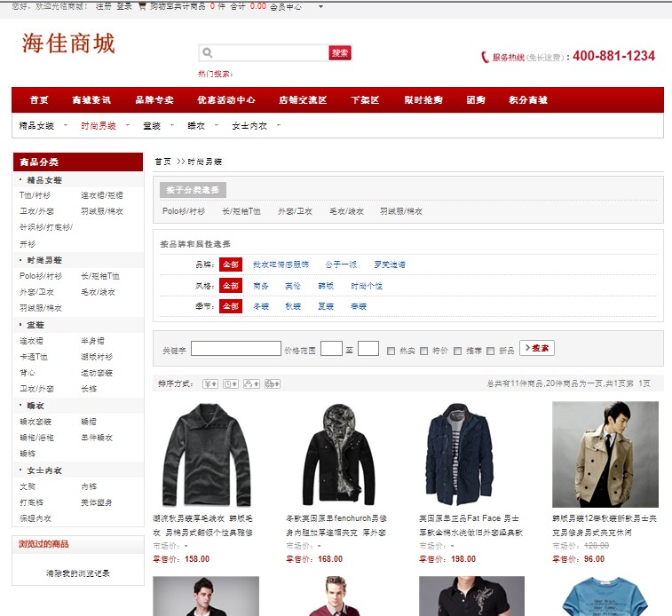Click 清除我的浏览记录 link
This screenshot has height=616, width=672.
point(78,573)
